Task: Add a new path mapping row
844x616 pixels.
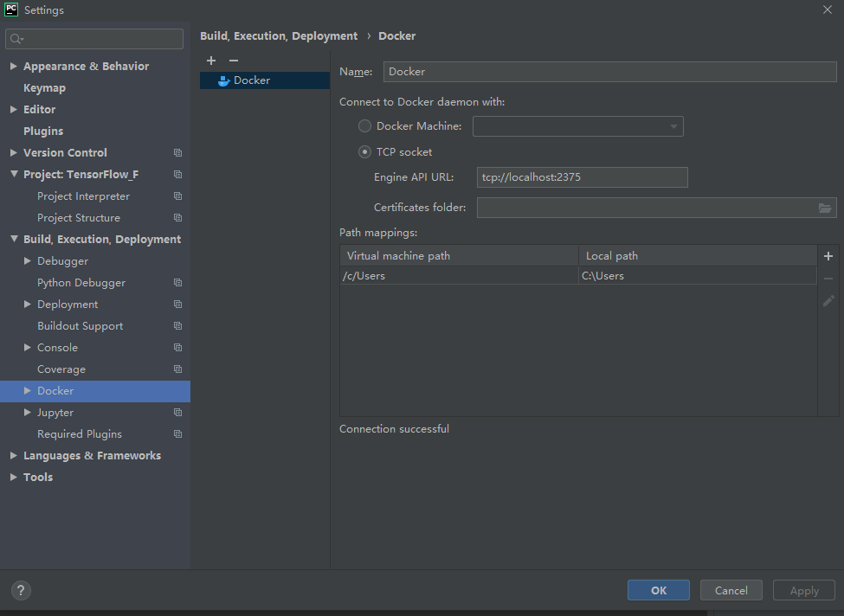Action: pos(828,256)
